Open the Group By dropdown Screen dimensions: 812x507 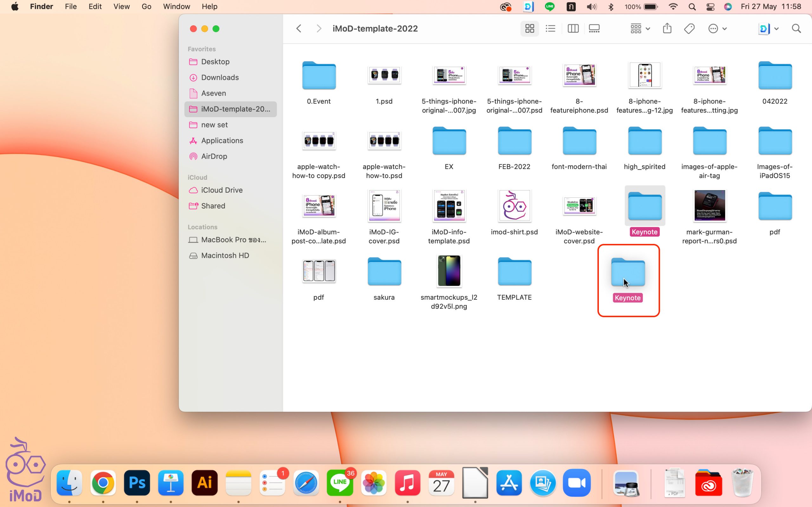click(x=640, y=29)
